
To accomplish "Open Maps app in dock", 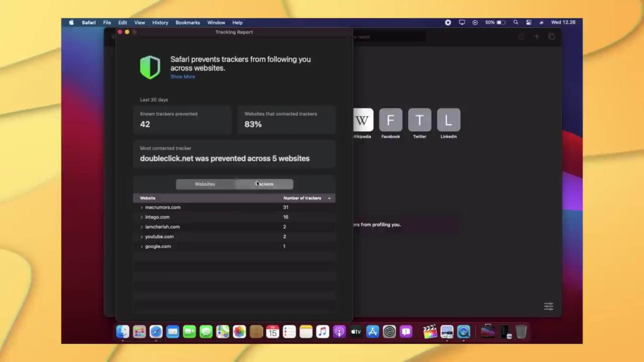I will pyautogui.click(x=223, y=332).
